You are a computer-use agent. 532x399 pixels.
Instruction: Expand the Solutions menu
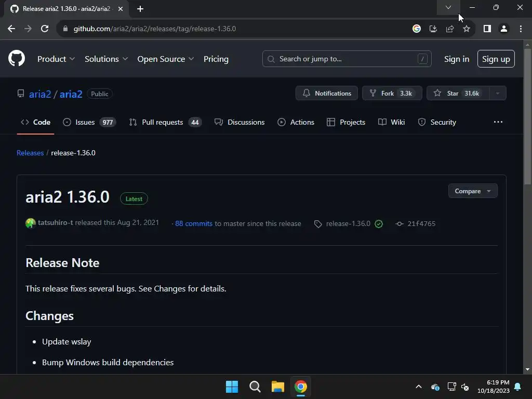[106, 59]
